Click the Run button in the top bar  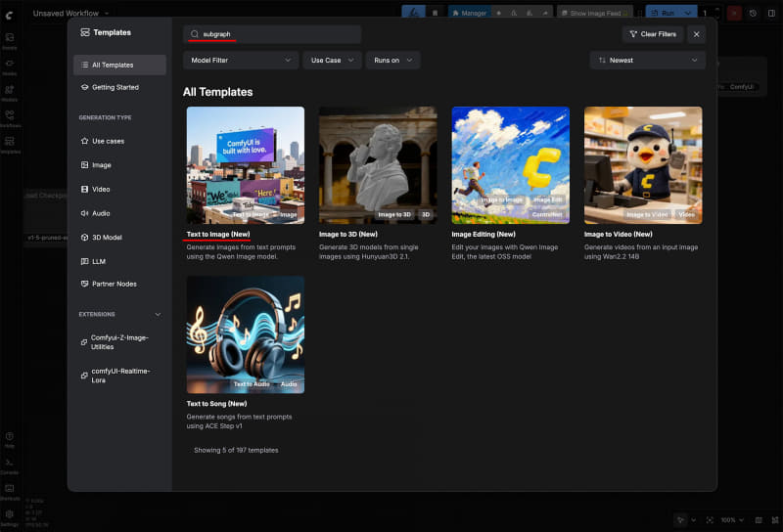tap(663, 13)
